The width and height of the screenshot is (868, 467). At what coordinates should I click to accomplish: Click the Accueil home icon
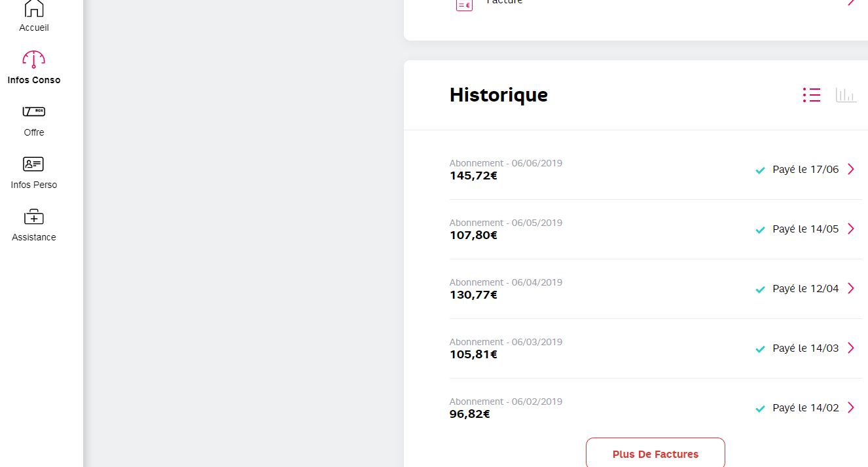tap(34, 9)
